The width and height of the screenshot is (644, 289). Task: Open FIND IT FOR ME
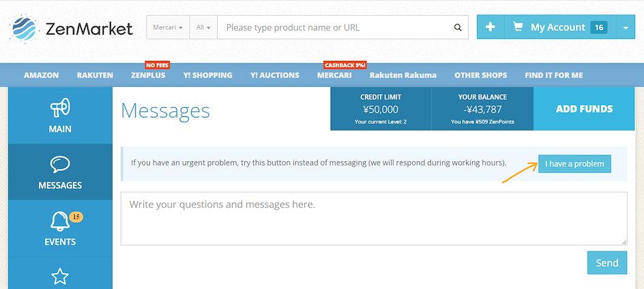tap(554, 75)
